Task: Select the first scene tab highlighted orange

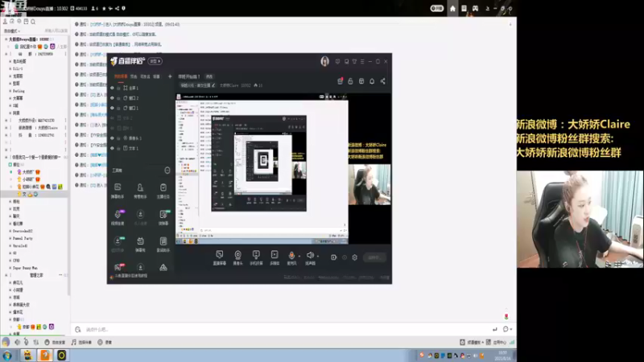Action: [121, 76]
